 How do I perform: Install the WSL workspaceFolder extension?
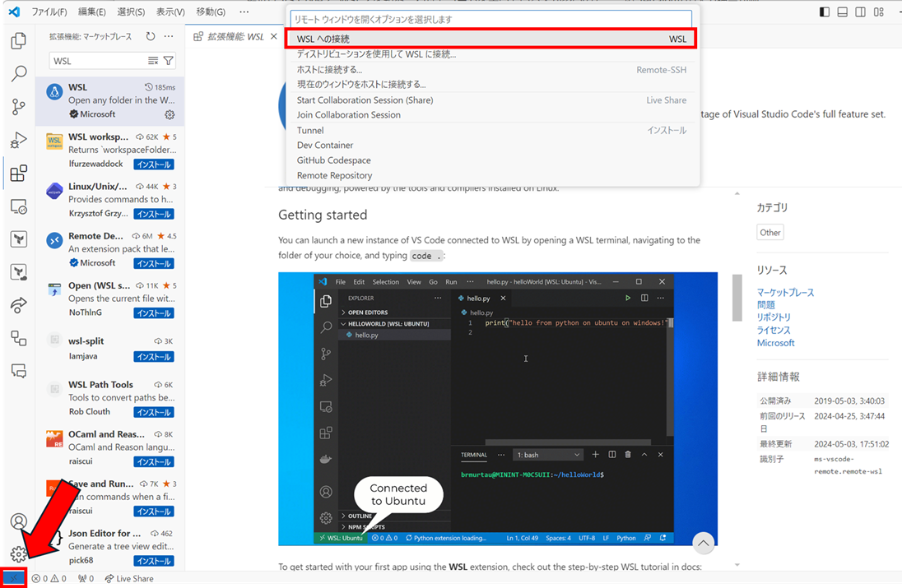[154, 164]
